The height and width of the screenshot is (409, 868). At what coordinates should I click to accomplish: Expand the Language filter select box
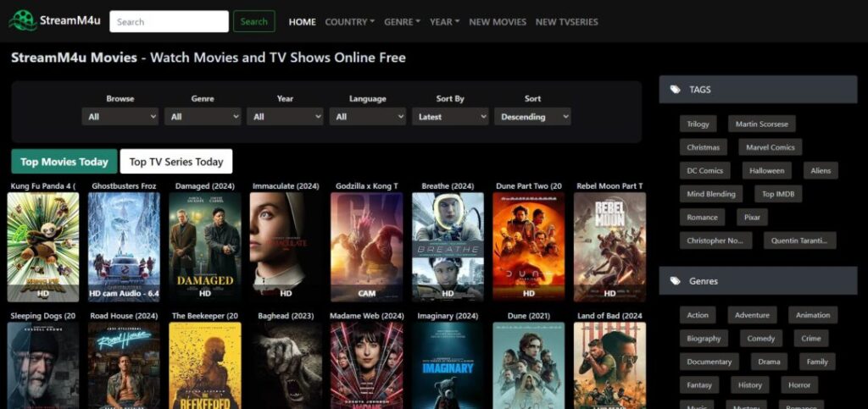tap(368, 117)
